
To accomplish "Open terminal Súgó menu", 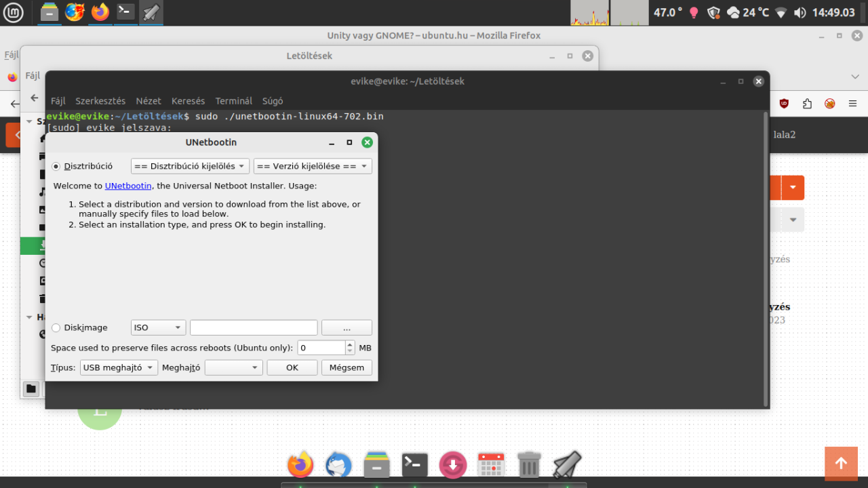I will tap(273, 101).
